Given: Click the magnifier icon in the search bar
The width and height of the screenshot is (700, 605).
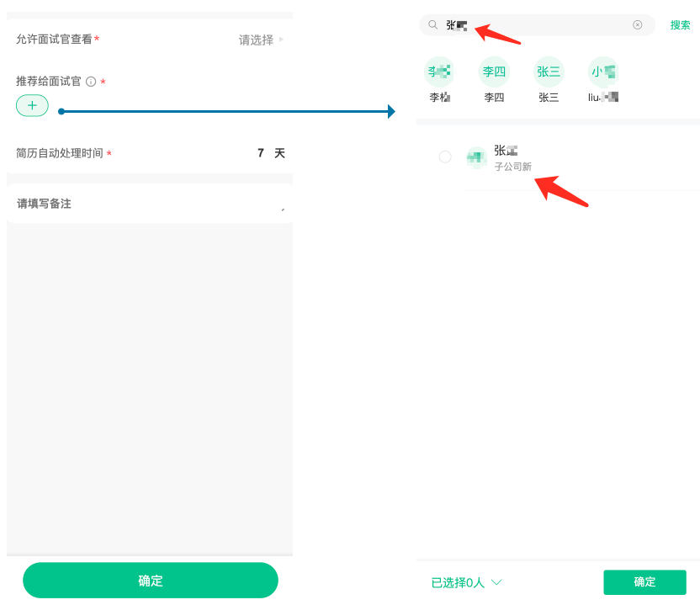Looking at the screenshot, I should (x=433, y=25).
